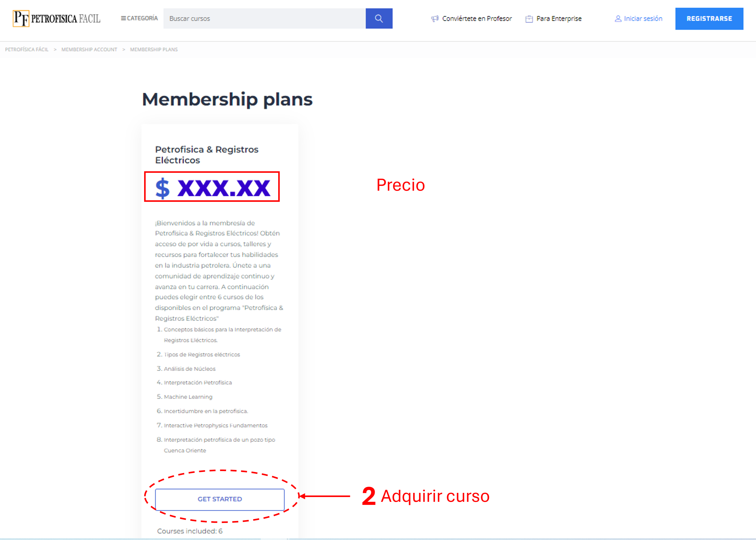The height and width of the screenshot is (540, 756).
Task: Click the magnifier search button
Action: pos(379,19)
